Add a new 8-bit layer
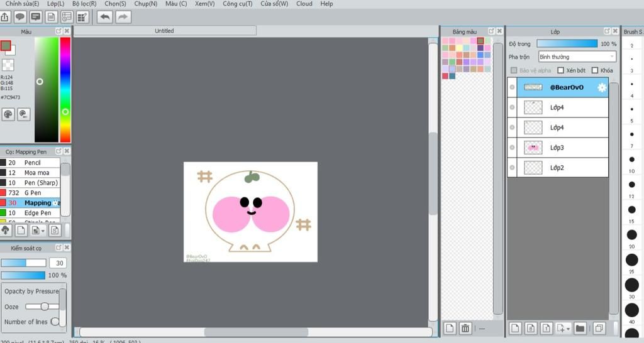This screenshot has height=343, width=644. click(531, 328)
